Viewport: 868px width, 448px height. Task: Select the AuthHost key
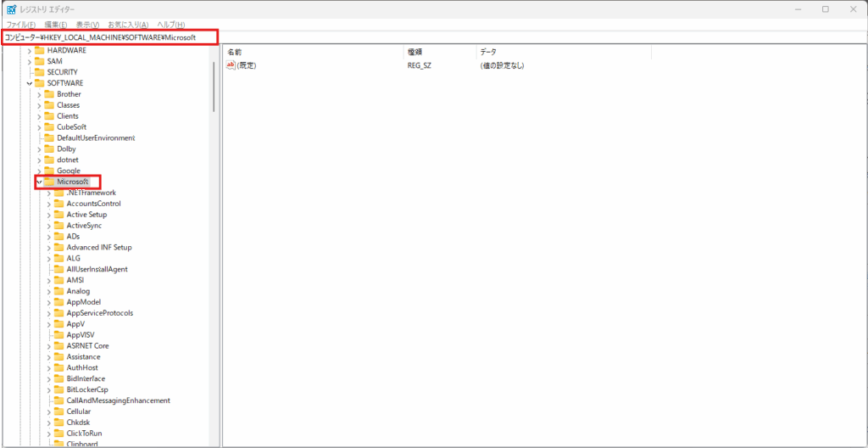click(x=82, y=367)
